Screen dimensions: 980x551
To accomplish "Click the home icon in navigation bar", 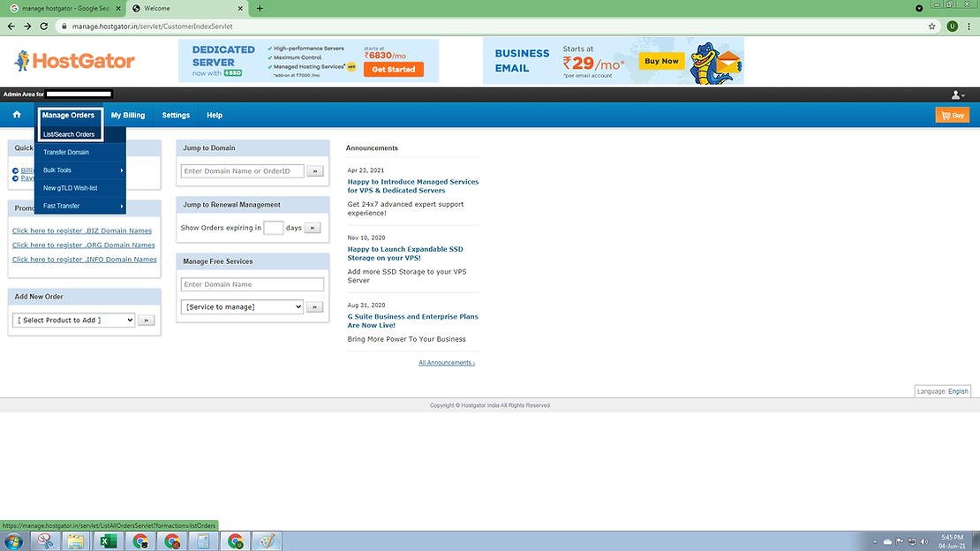I will 17,115.
